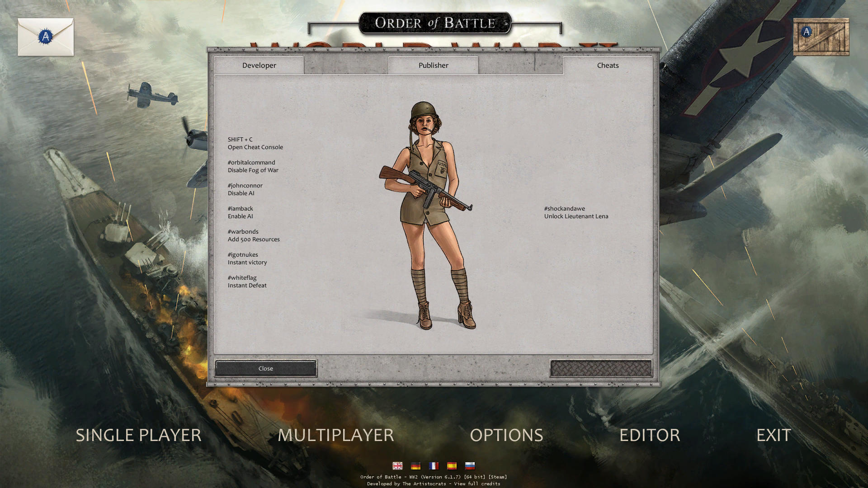Click the #igotnukes cheat text
This screenshot has height=488, width=868.
[243, 254]
